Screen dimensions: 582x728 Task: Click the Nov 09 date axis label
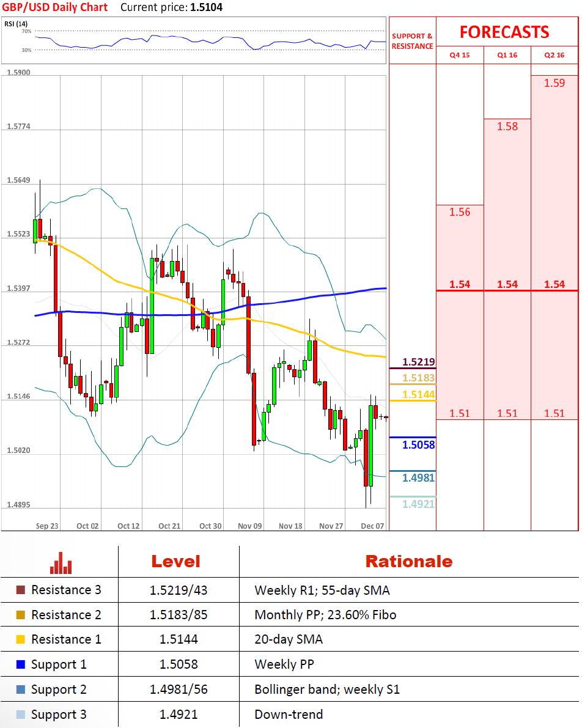pos(250,526)
